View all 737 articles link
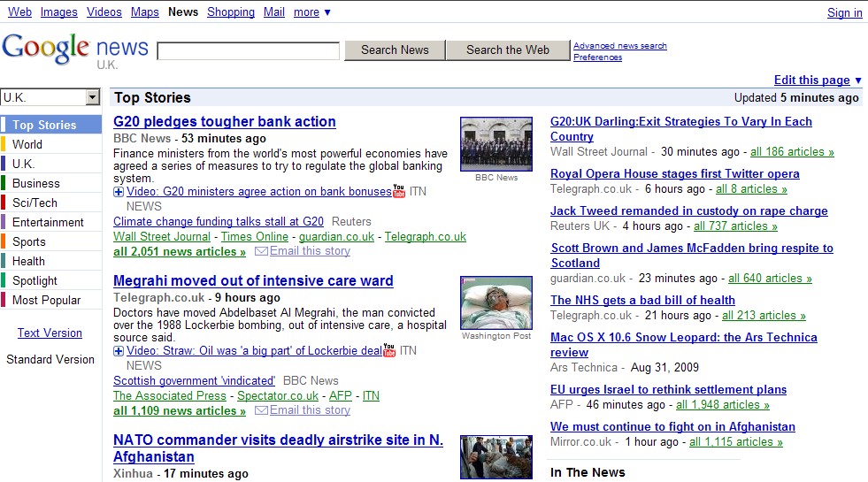The width and height of the screenshot is (868, 482). point(735,226)
